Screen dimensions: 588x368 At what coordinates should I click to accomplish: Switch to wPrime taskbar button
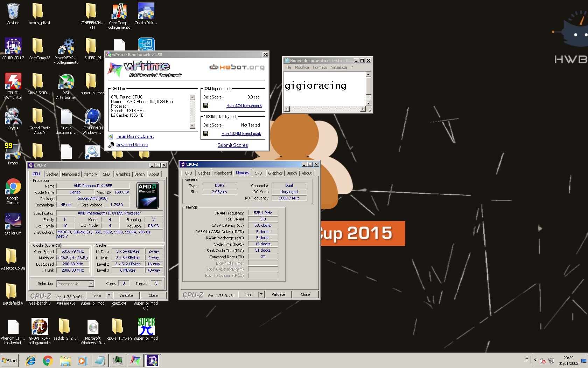135,360
